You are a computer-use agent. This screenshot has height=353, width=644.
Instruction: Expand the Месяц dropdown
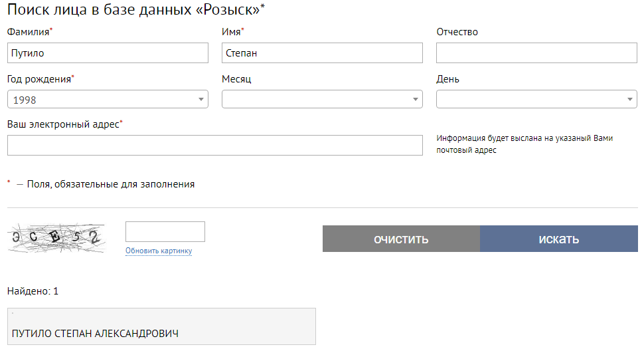point(322,100)
